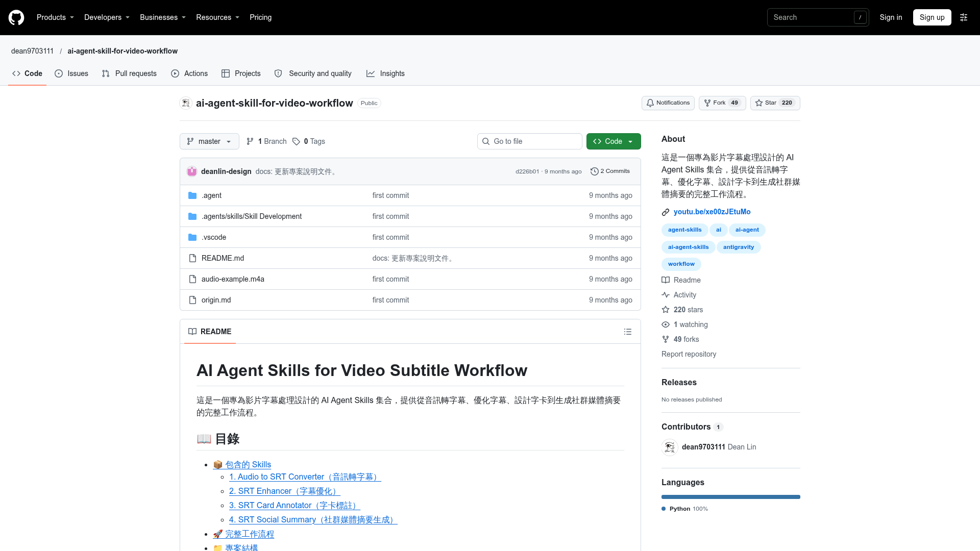Expand the Developers menu
Image resolution: width=980 pixels, height=551 pixels.
click(x=107, y=17)
